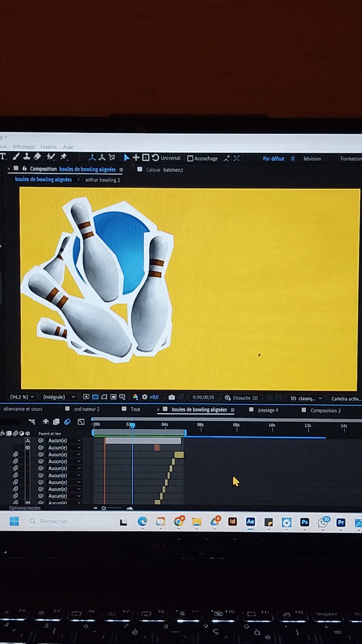Screen dimensions: 362x644
Task: Open the Aide menu
Action: coord(68,147)
